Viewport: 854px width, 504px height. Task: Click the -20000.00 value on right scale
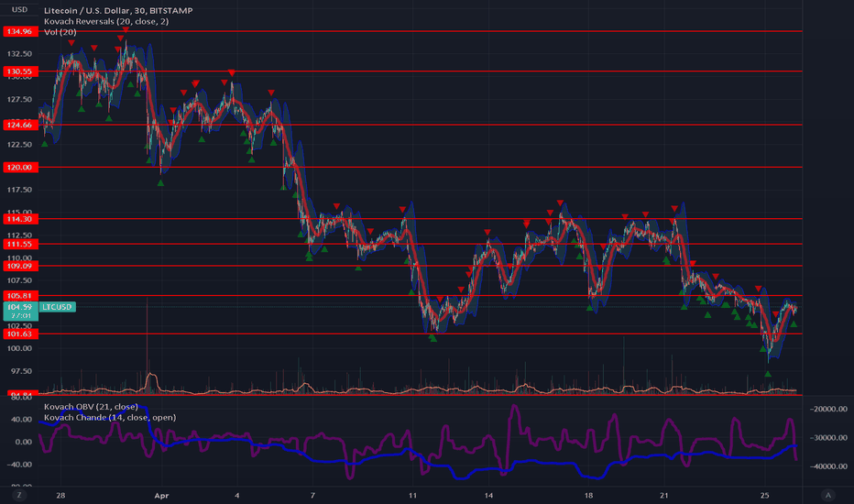pyautogui.click(x=827, y=409)
